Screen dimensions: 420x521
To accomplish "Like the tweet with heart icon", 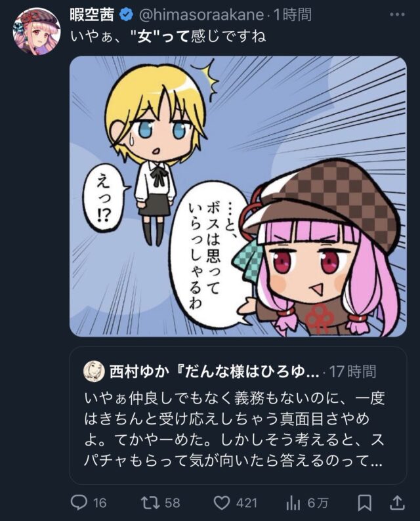I will coord(222,503).
